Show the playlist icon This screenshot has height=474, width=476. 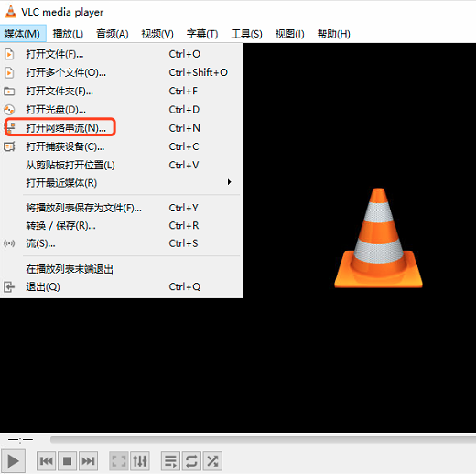point(170,460)
